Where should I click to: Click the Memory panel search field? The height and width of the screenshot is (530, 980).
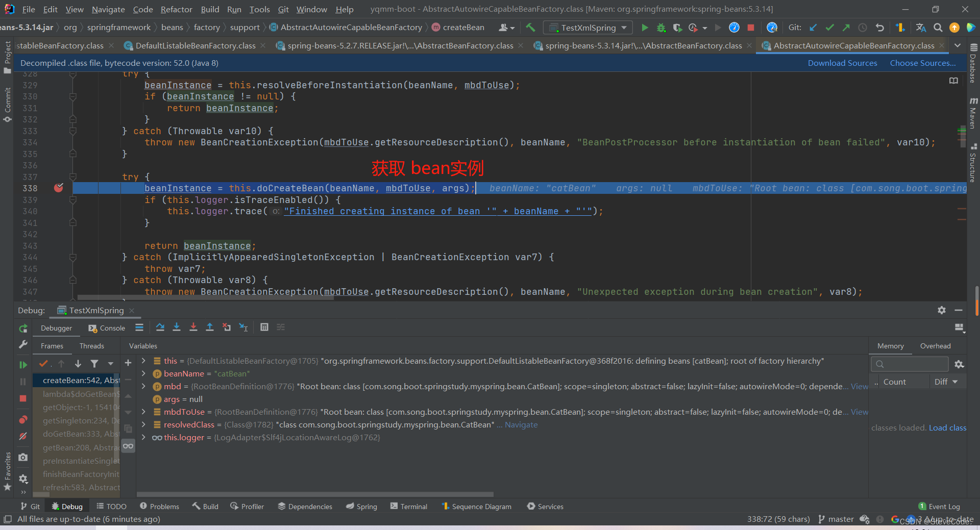(x=910, y=364)
